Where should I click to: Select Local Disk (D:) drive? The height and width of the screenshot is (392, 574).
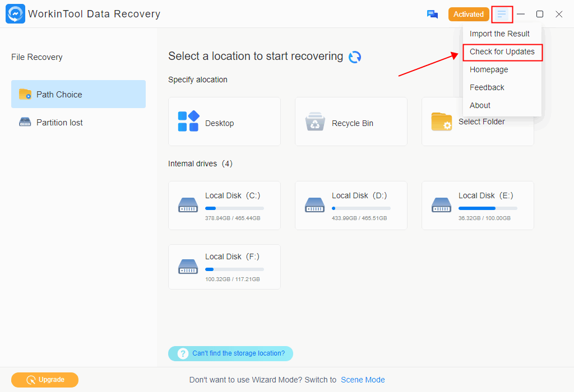351,206
